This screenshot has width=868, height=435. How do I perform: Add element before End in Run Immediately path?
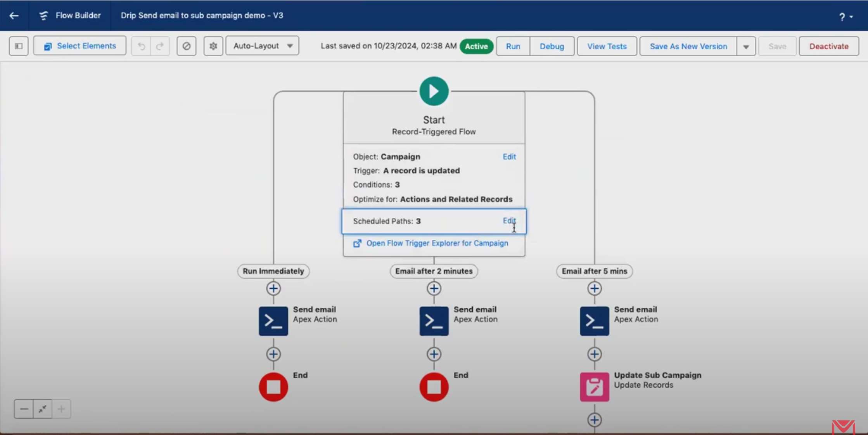click(x=273, y=354)
